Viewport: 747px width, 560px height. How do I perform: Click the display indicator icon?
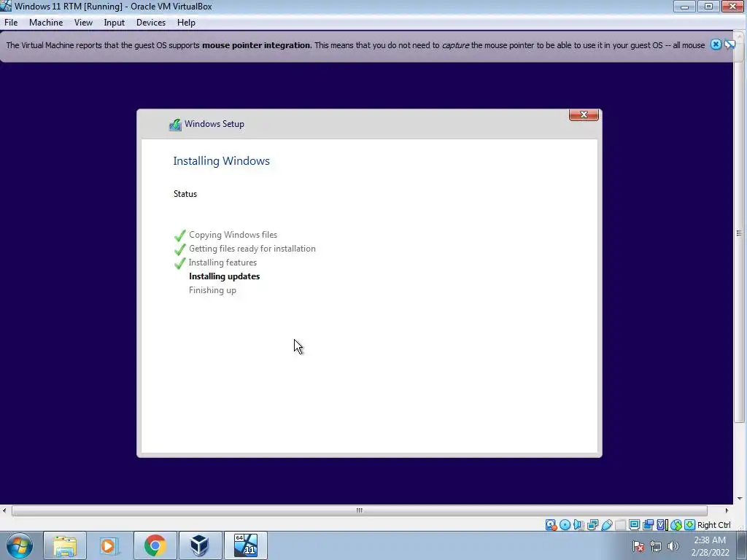pyautogui.click(x=634, y=525)
